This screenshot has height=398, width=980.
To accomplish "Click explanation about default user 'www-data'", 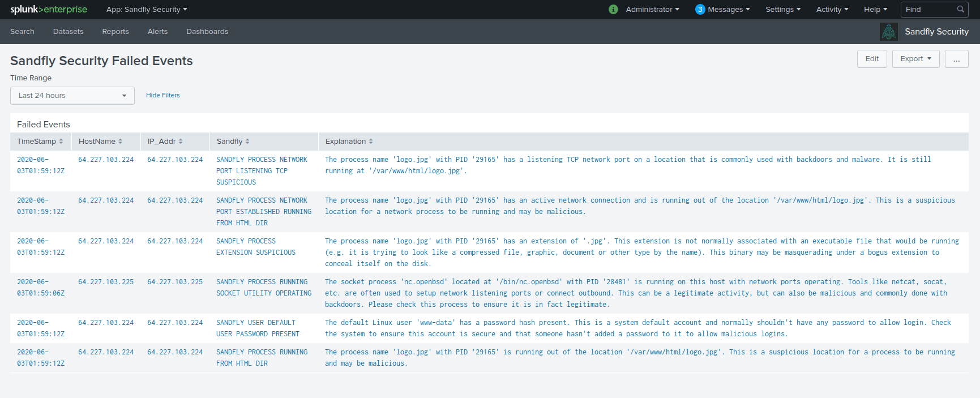I will [x=638, y=328].
